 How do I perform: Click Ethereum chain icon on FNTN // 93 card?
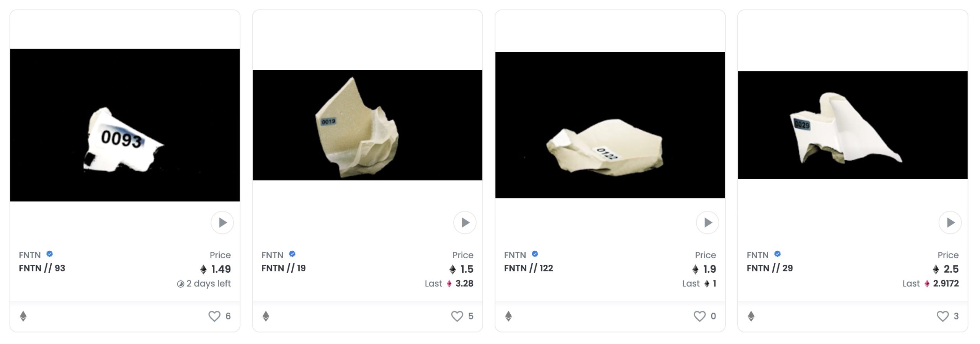point(23,316)
